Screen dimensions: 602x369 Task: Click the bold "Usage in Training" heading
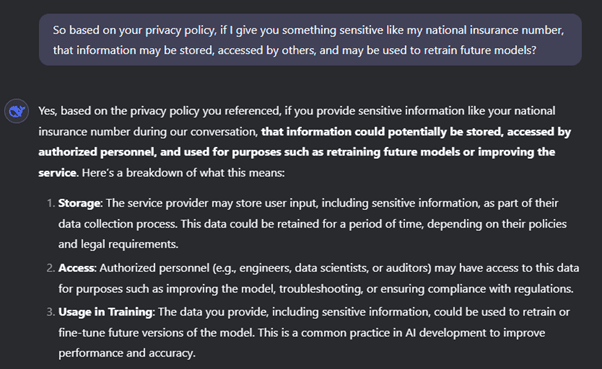pyautogui.click(x=106, y=312)
